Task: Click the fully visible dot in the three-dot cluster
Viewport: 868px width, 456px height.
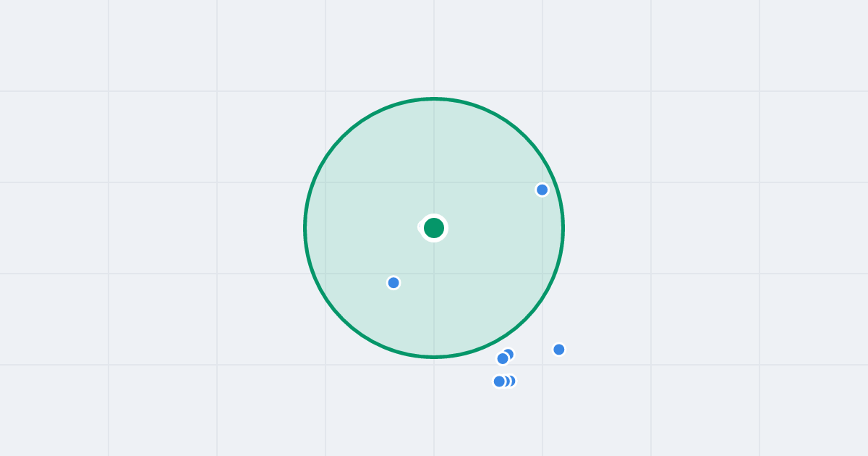Action: tap(499, 381)
